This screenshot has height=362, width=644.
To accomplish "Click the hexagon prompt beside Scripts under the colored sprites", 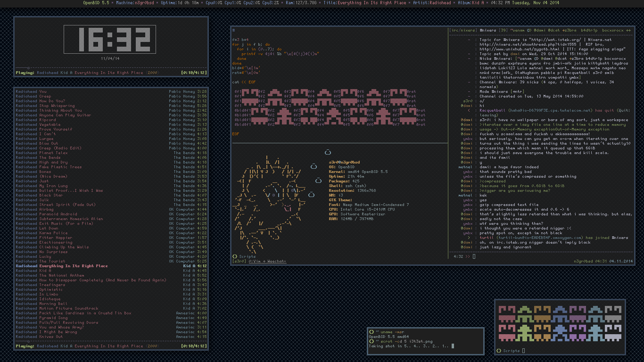I will (x=499, y=351).
